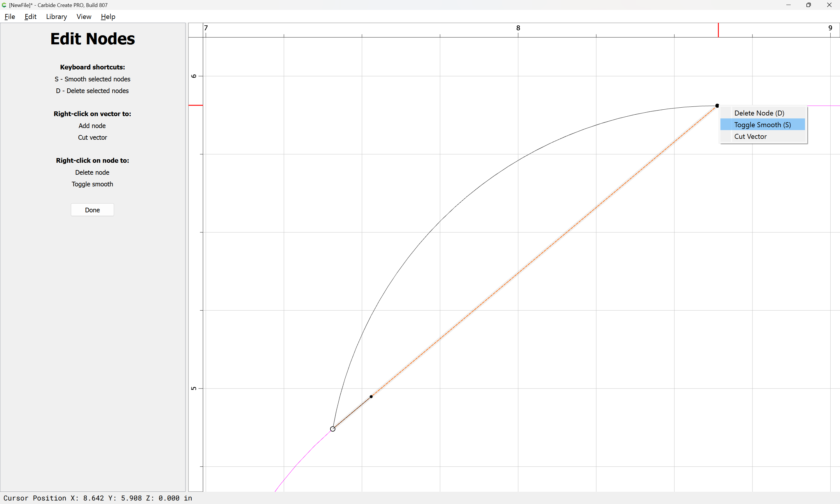Click the 9 mark on horizontal ruler
The height and width of the screenshot is (504, 840).
[x=830, y=28]
